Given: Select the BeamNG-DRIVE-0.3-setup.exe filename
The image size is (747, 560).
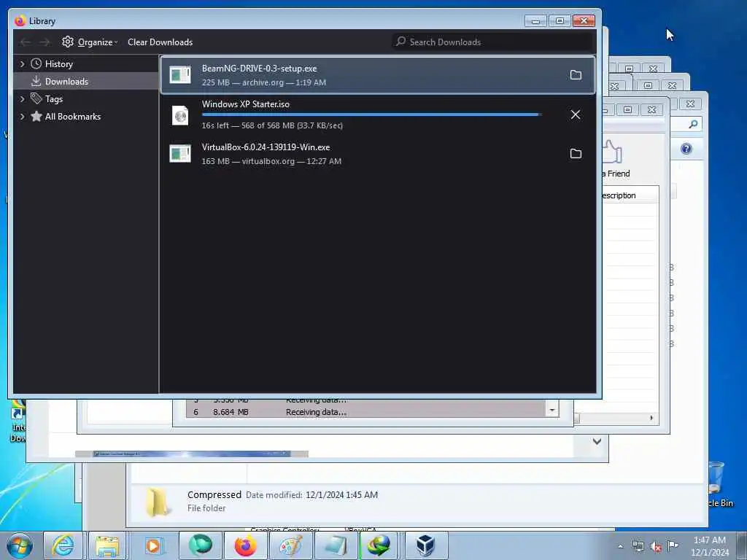Looking at the screenshot, I should point(259,68).
